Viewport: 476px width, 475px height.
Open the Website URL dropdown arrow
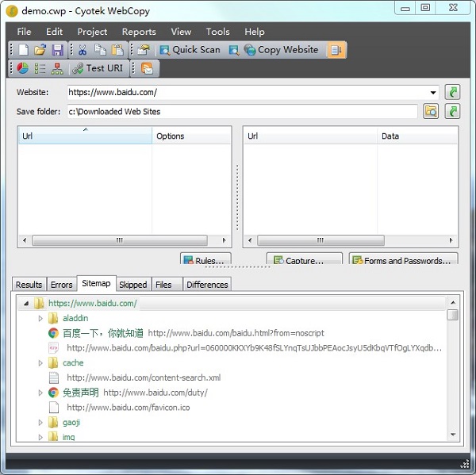pos(433,92)
